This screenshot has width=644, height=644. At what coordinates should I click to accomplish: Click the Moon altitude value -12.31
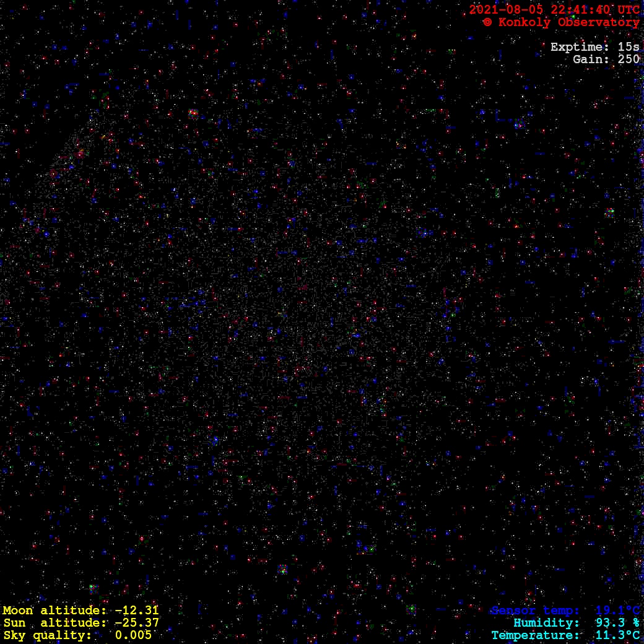tap(137, 611)
